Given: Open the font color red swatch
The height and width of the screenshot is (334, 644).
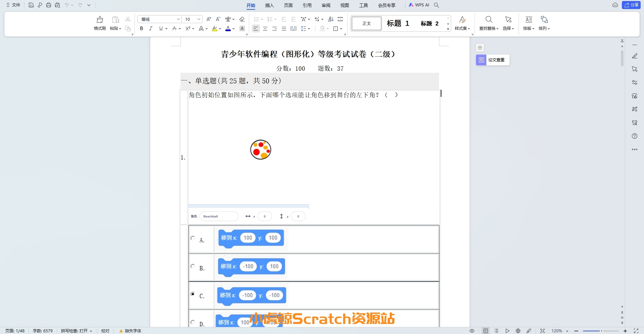Looking at the screenshot, I should (228, 28).
